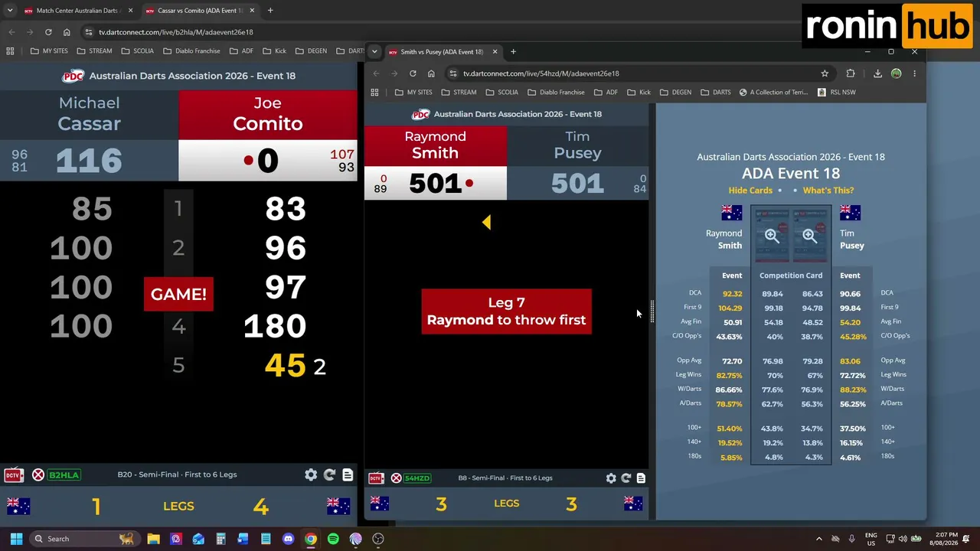Focus the back window address bar
980x551 pixels.
tap(222, 32)
